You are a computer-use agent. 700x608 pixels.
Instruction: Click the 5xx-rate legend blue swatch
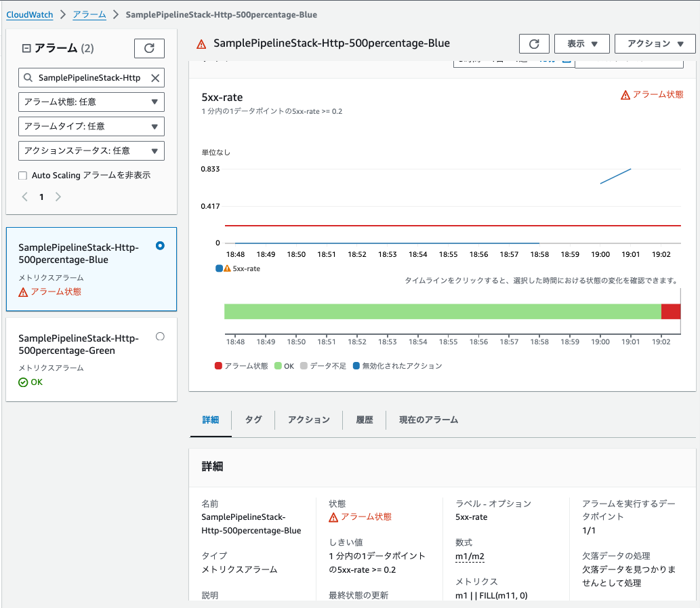(x=219, y=268)
